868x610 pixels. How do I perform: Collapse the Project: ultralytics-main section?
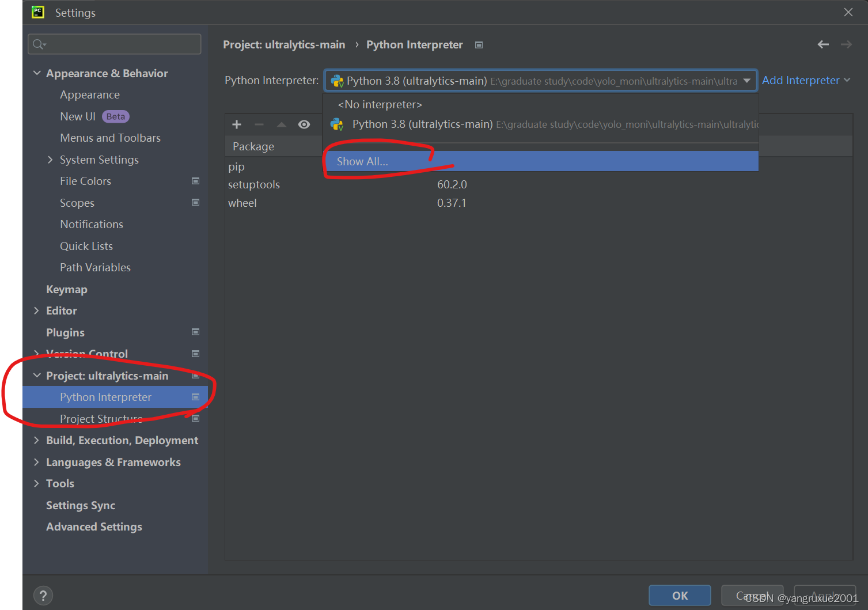(x=37, y=376)
